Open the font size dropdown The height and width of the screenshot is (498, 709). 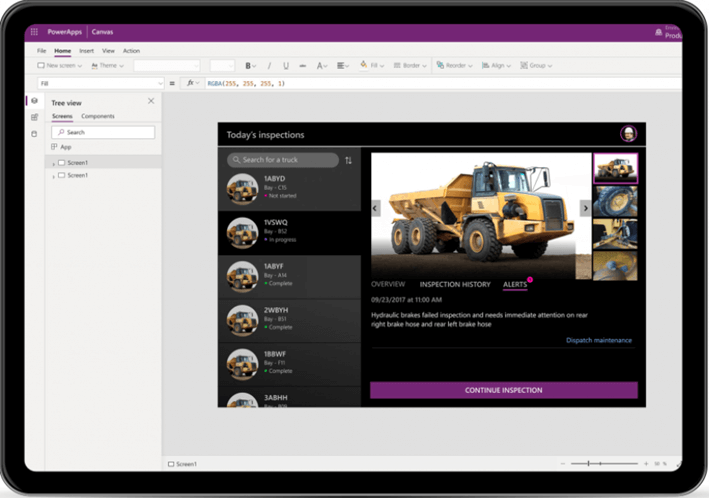point(222,66)
